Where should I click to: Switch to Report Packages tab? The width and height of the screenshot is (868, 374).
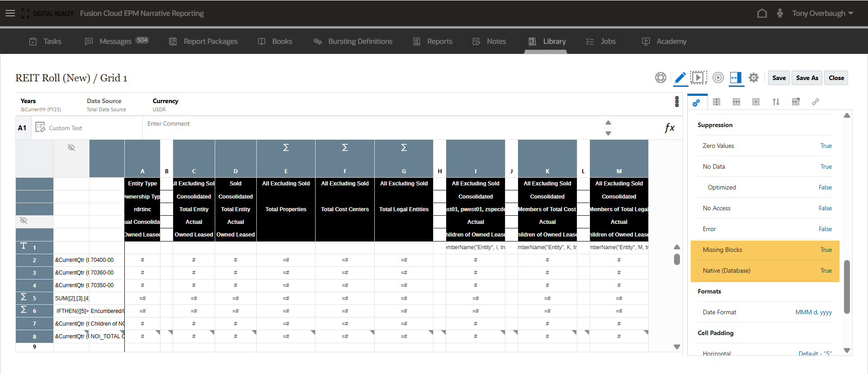click(x=203, y=41)
